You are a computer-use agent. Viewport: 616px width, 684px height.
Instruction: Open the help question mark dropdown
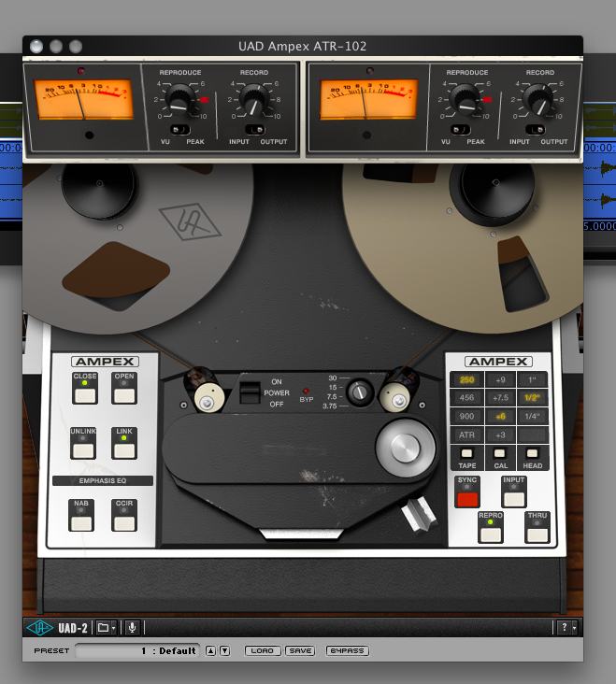tap(566, 628)
